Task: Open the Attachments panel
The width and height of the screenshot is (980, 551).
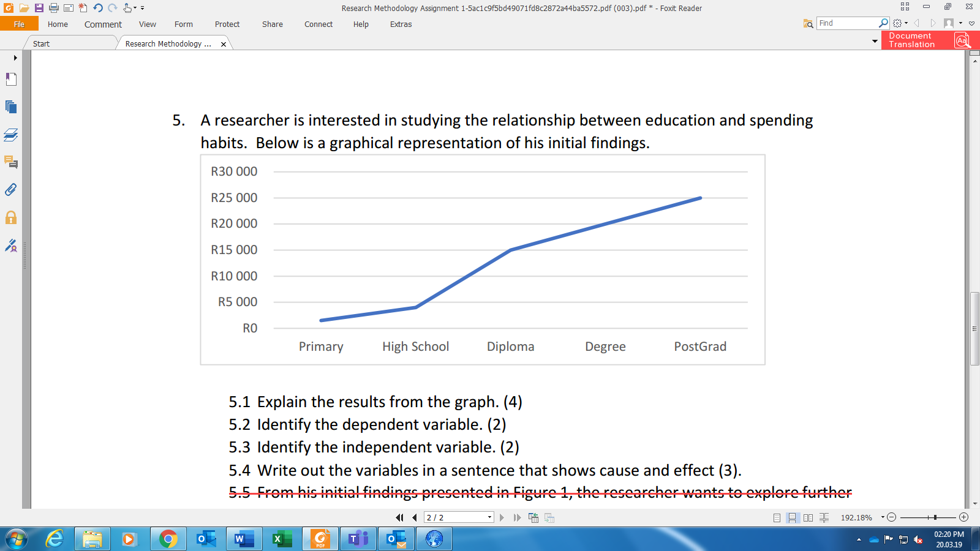Action: 10,190
